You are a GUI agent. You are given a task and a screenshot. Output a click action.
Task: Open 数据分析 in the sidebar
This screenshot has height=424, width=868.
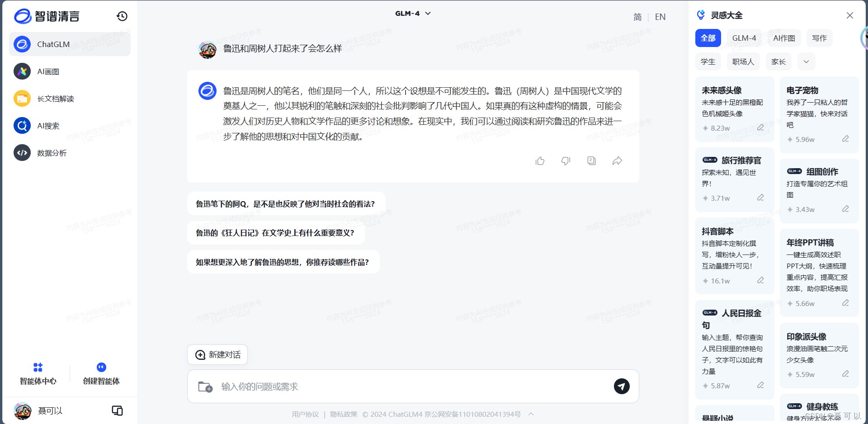70,153
